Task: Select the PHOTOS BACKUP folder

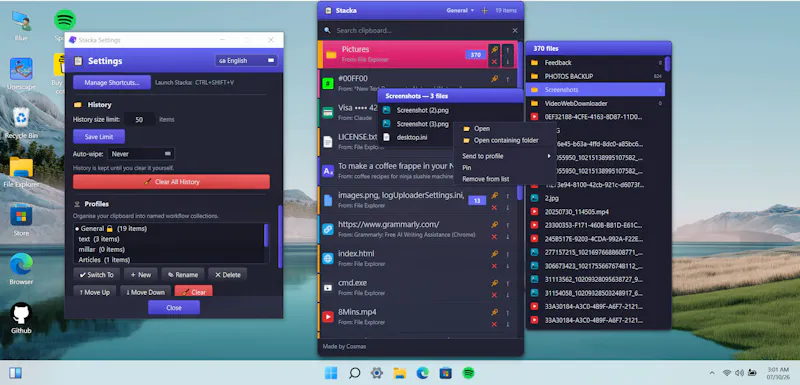Action: [x=596, y=76]
